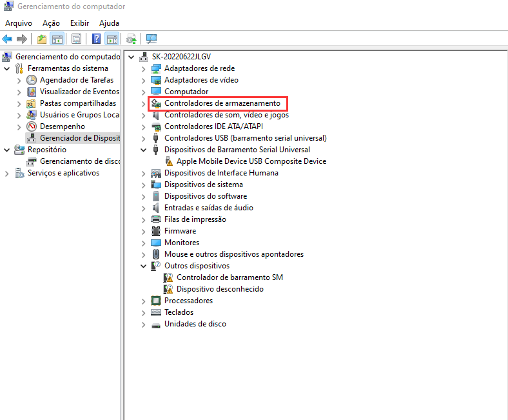The width and height of the screenshot is (508, 420).
Task: Select Dispositivo desconhecido entry
Action: [220, 289]
